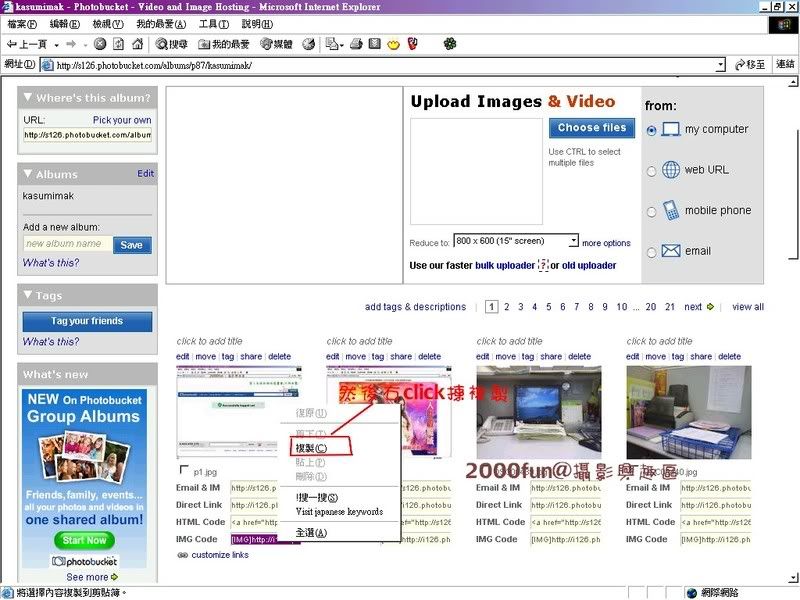Go to the browser Home icon
The image size is (800, 600).
(137, 44)
